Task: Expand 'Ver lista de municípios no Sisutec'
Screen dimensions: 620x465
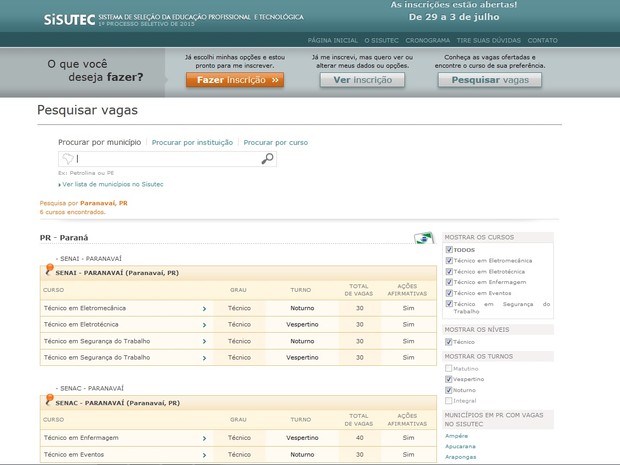Action: 110,184
